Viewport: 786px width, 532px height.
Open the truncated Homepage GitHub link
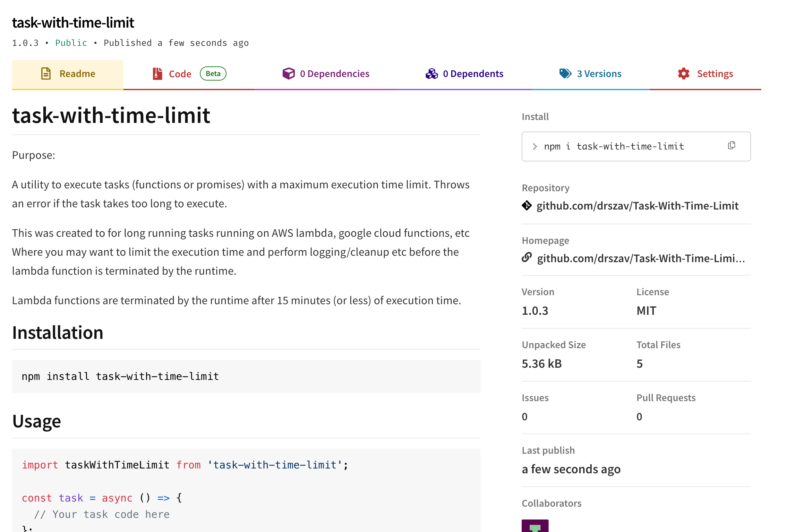[x=641, y=258]
